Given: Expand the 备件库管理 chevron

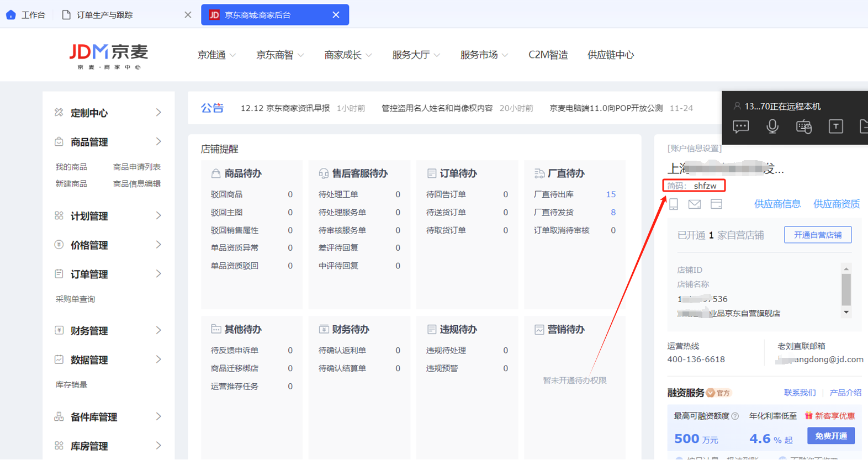Looking at the screenshot, I should click(158, 417).
